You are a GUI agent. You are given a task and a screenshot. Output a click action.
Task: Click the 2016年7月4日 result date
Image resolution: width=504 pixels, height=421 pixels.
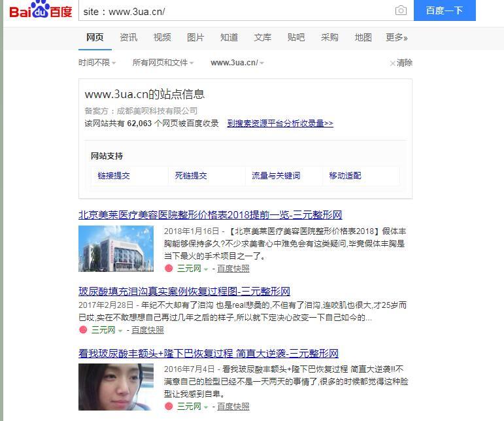pyautogui.click(x=190, y=369)
